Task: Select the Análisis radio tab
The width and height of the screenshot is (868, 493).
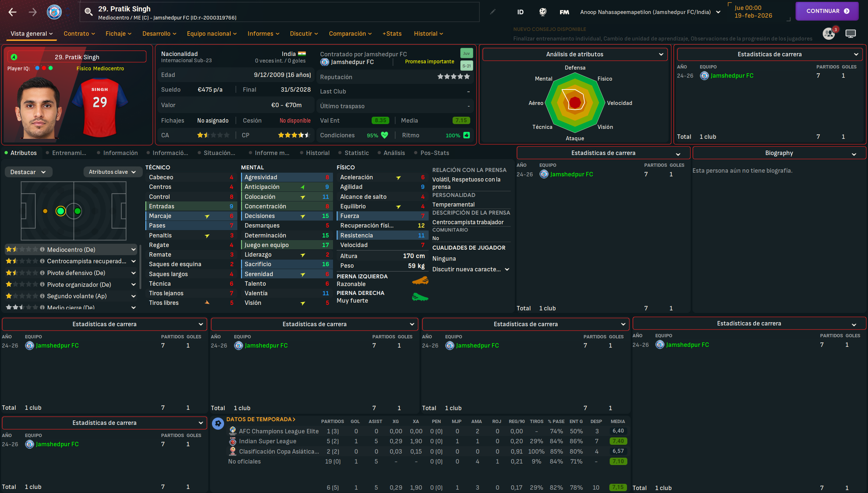Action: tap(391, 153)
